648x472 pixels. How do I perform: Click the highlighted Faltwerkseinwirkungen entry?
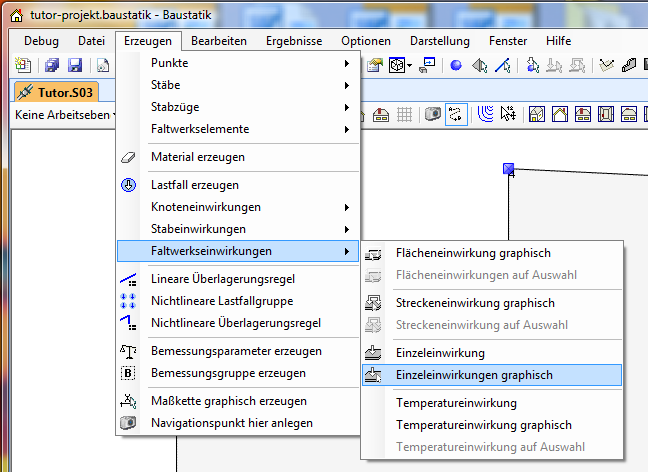[x=238, y=251]
